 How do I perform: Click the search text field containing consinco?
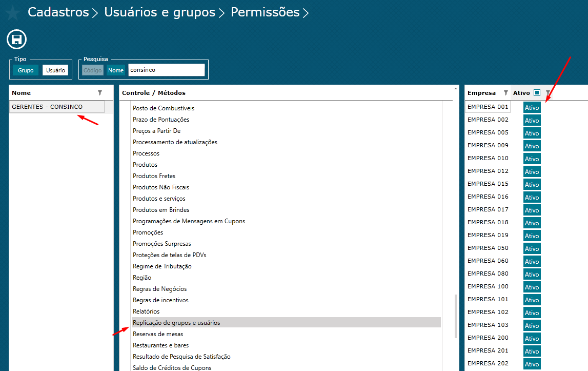[166, 70]
